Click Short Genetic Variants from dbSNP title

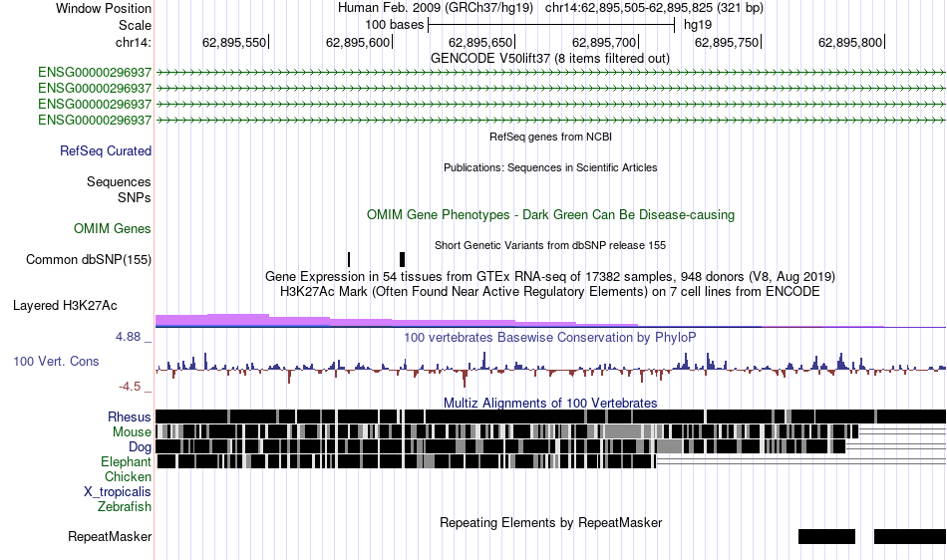550,245
